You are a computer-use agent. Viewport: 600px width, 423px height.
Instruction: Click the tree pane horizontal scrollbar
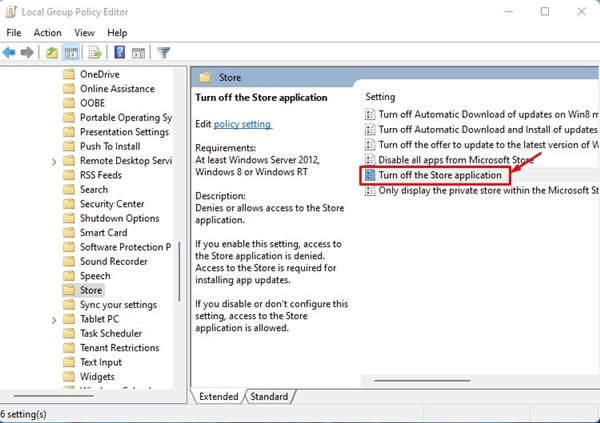(54, 395)
